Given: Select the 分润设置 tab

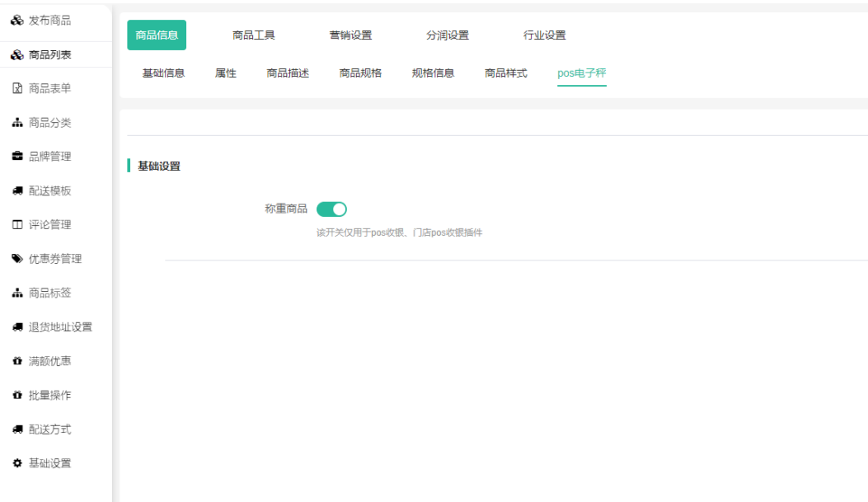Looking at the screenshot, I should 448,35.
